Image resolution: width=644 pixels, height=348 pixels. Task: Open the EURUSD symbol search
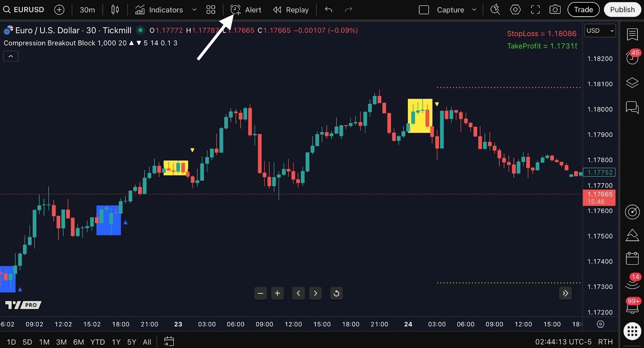[x=24, y=10]
